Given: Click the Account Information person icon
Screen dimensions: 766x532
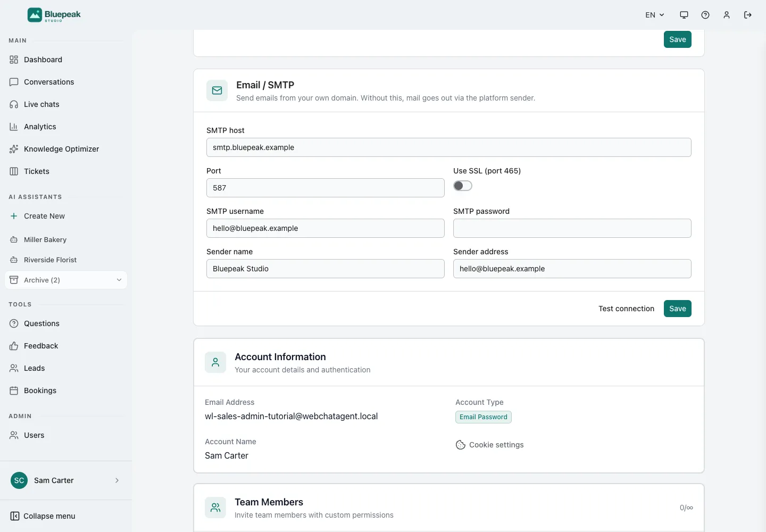Looking at the screenshot, I should tap(215, 362).
